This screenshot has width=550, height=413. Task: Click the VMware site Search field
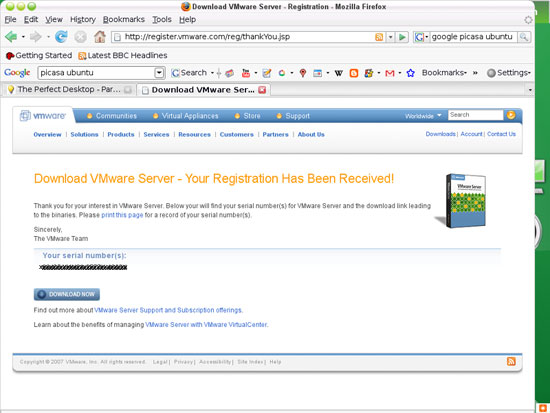click(475, 115)
